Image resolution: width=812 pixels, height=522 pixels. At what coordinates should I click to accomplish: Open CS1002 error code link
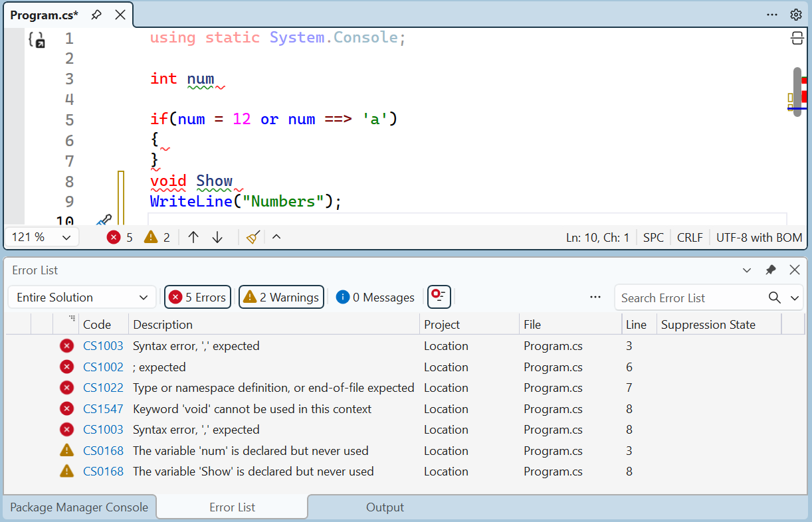(x=103, y=367)
